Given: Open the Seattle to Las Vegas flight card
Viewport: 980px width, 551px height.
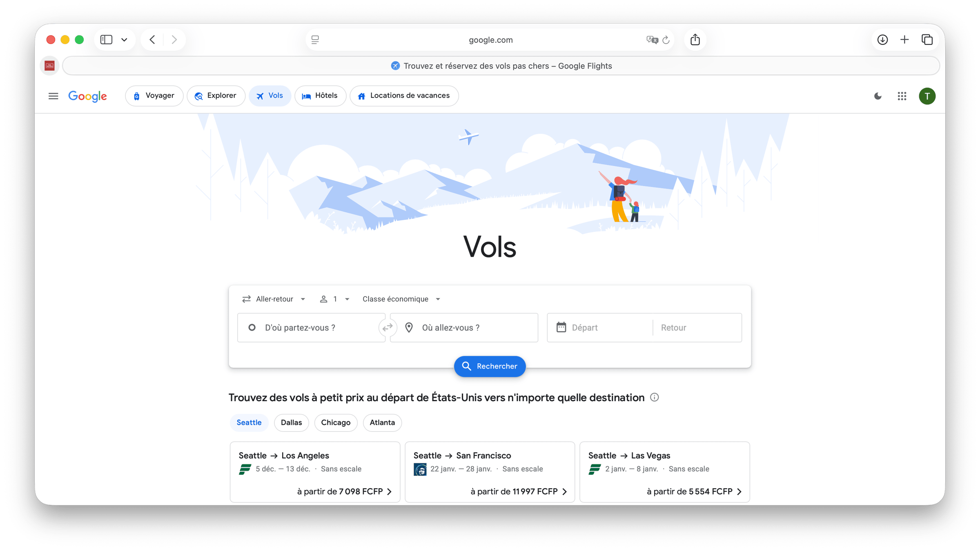Looking at the screenshot, I should point(664,472).
